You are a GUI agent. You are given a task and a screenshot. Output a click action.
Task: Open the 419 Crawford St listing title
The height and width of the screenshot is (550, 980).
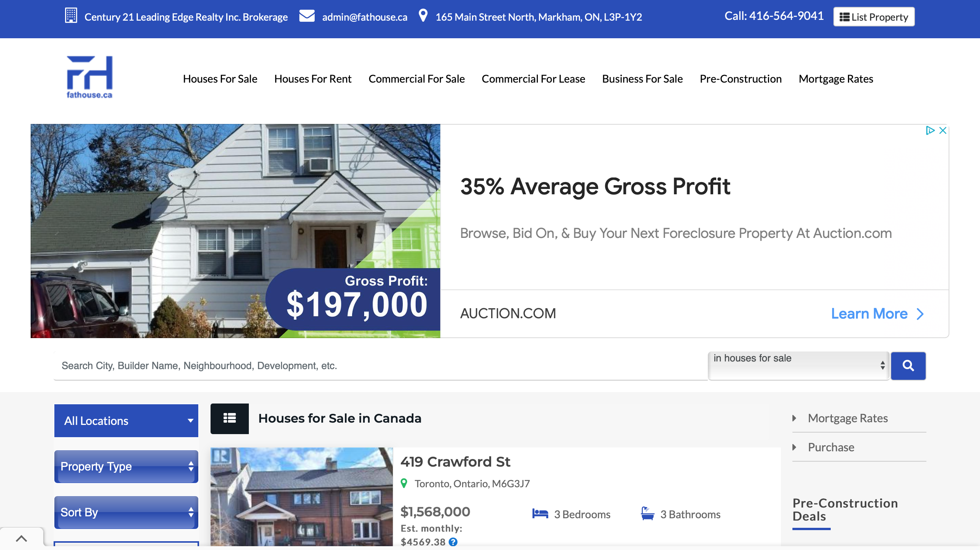click(x=455, y=462)
